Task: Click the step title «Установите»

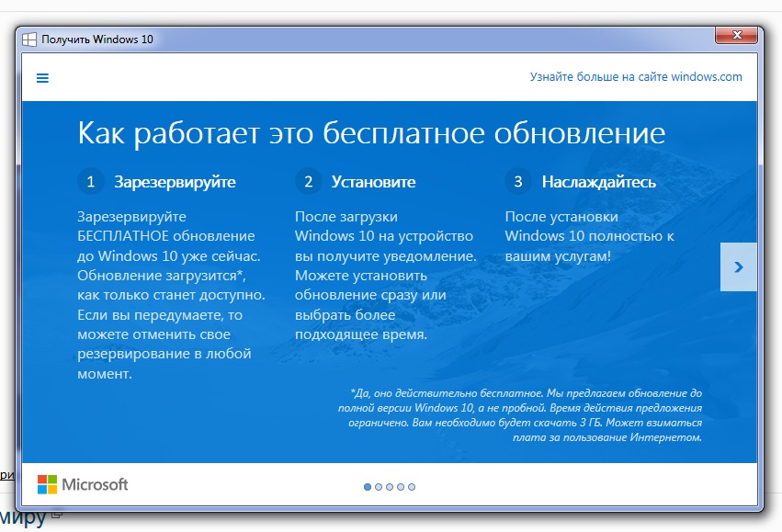Action: pos(374,182)
